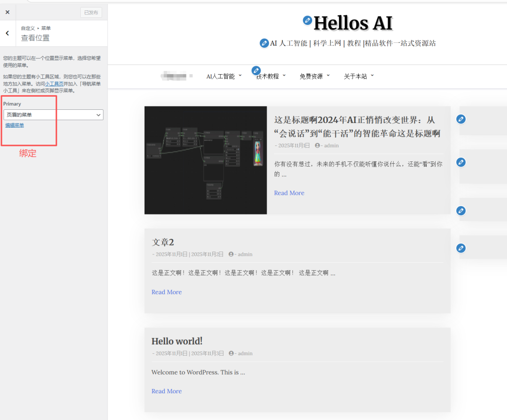Click Read More under the 文章2 post
Image resolution: width=507 pixels, height=420 pixels.
[x=166, y=292]
